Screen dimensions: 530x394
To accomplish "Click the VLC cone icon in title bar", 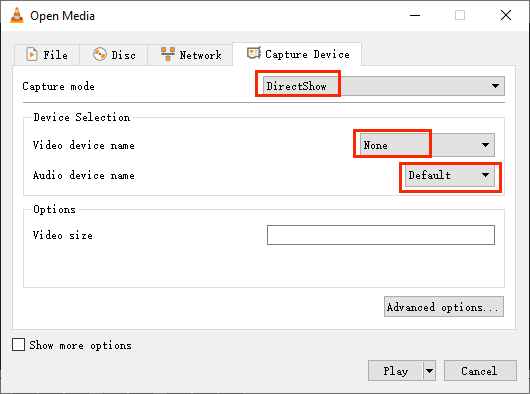I will pos(17,15).
